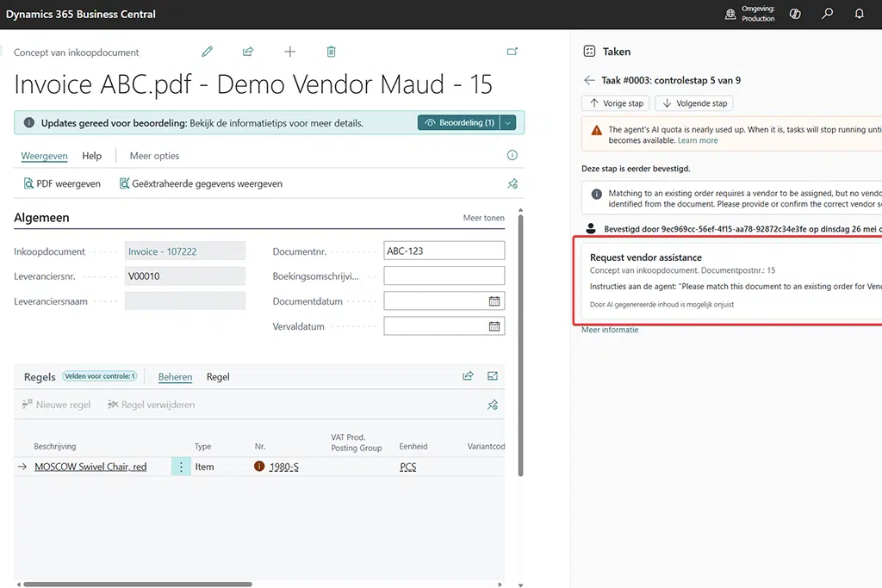The width and height of the screenshot is (882, 588).
Task: Open the notifications bell
Action: 859,14
